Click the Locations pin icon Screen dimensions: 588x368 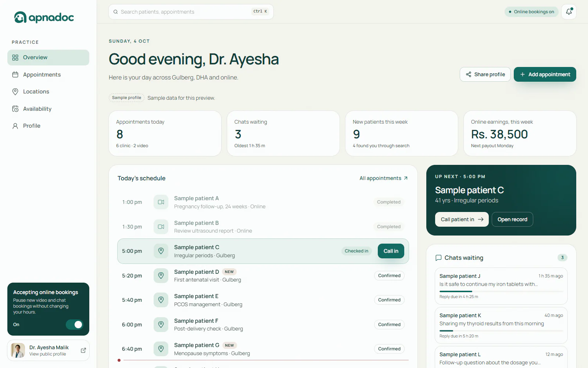[15, 92]
